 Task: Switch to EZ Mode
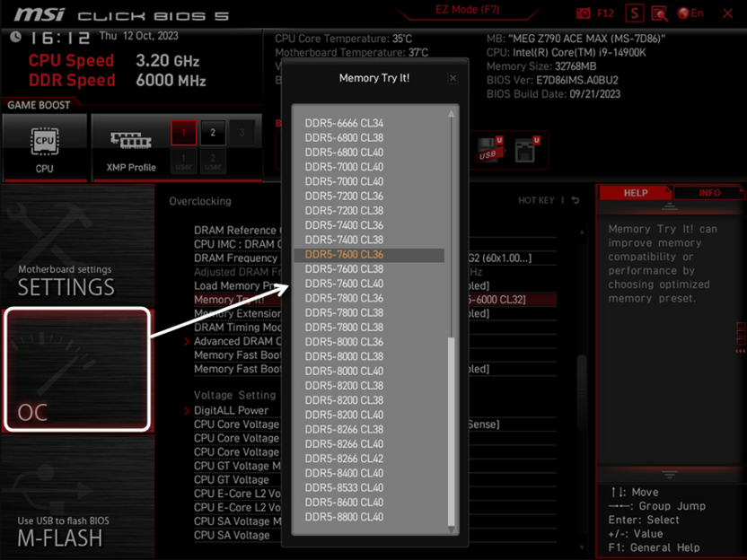[467, 9]
